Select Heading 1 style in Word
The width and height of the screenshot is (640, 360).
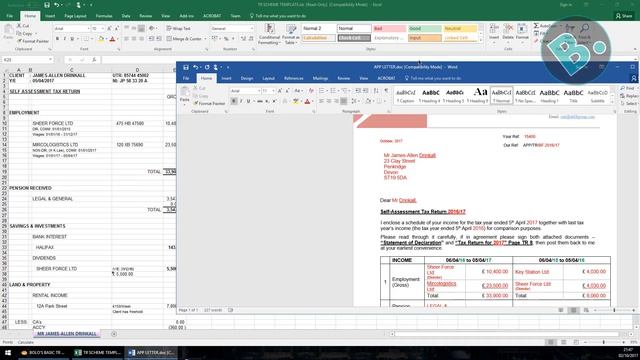pyautogui.click(x=549, y=96)
